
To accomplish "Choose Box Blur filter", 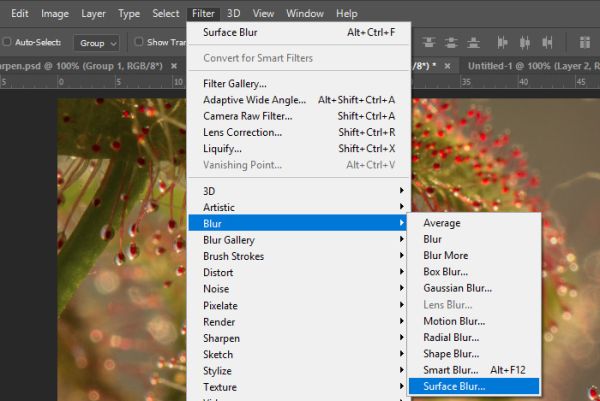I will (474, 272).
